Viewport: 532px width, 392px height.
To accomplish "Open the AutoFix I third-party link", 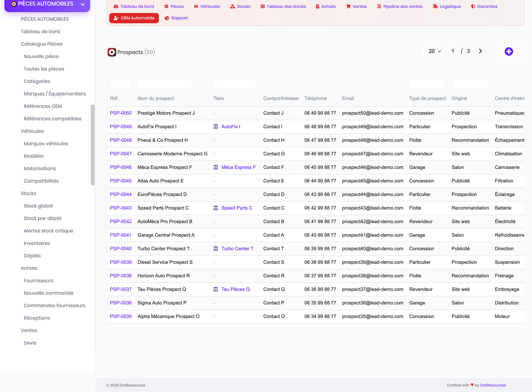I will click(231, 126).
